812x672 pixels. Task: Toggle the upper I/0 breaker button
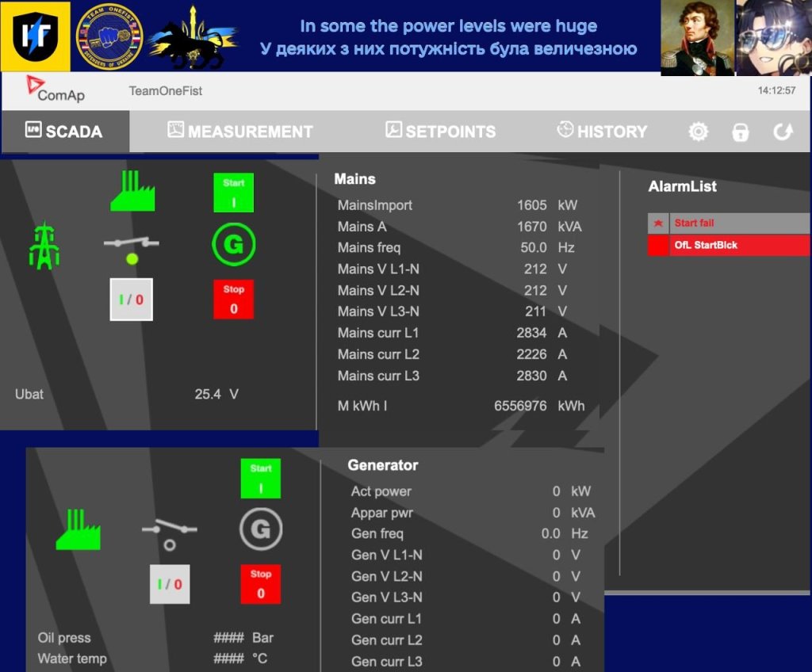pyautogui.click(x=131, y=300)
